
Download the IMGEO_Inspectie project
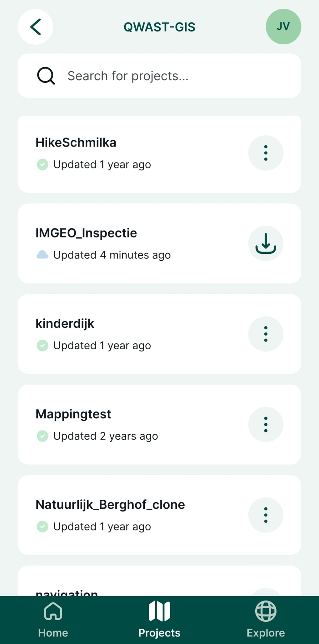point(266,244)
